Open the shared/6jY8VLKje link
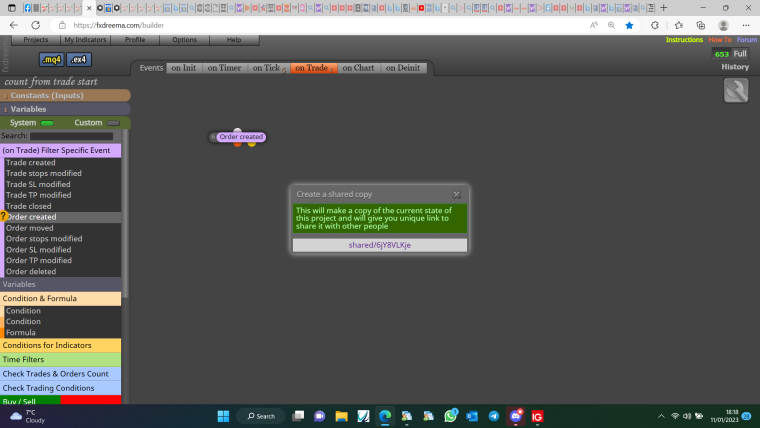This screenshot has height=428, width=760. point(380,245)
